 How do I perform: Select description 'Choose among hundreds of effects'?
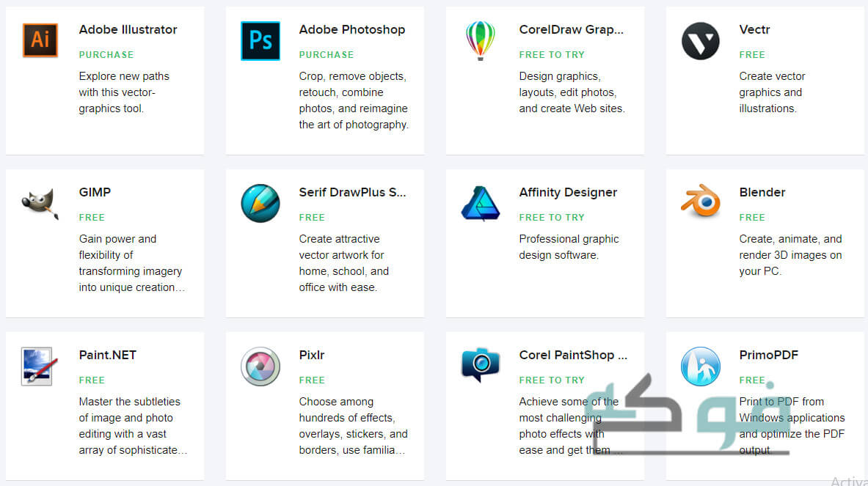pos(353,426)
